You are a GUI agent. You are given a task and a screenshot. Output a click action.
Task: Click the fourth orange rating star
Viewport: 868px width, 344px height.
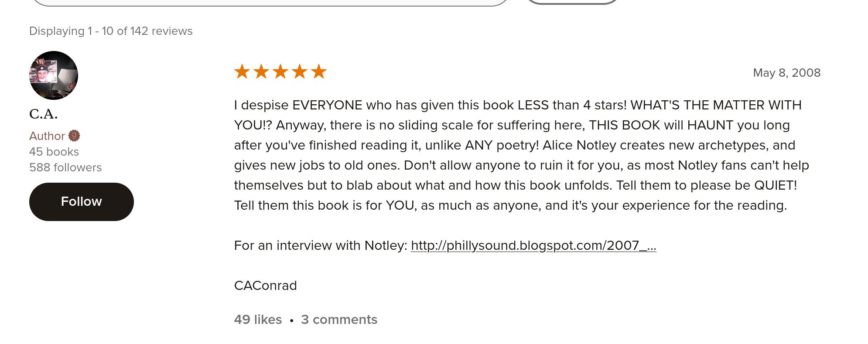(x=300, y=72)
